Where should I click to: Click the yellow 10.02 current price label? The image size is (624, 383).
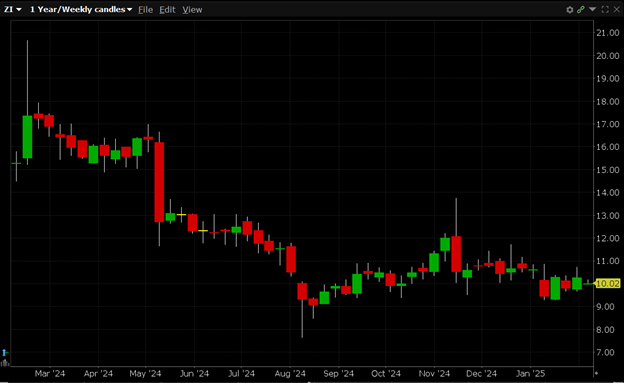click(608, 283)
